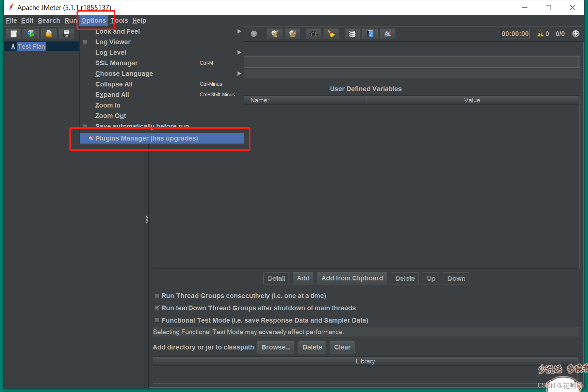Click the split pane divider handle
Image resolution: width=588 pixels, height=392 pixels.
click(x=147, y=219)
